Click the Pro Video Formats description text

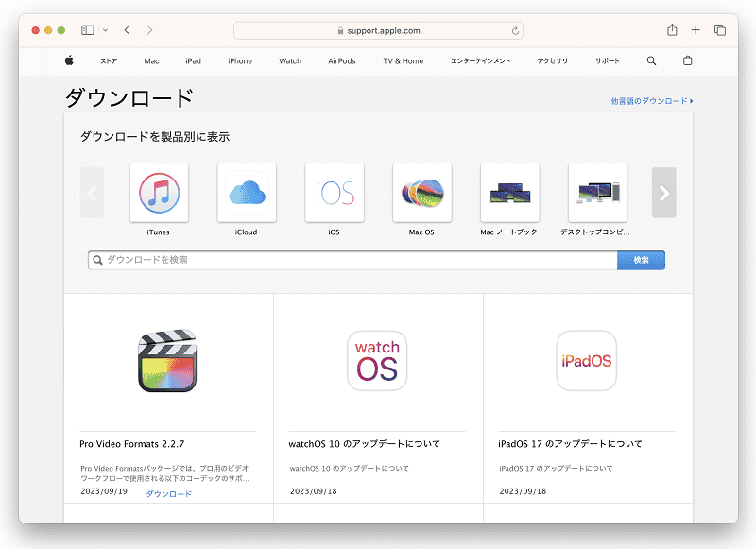pos(164,473)
